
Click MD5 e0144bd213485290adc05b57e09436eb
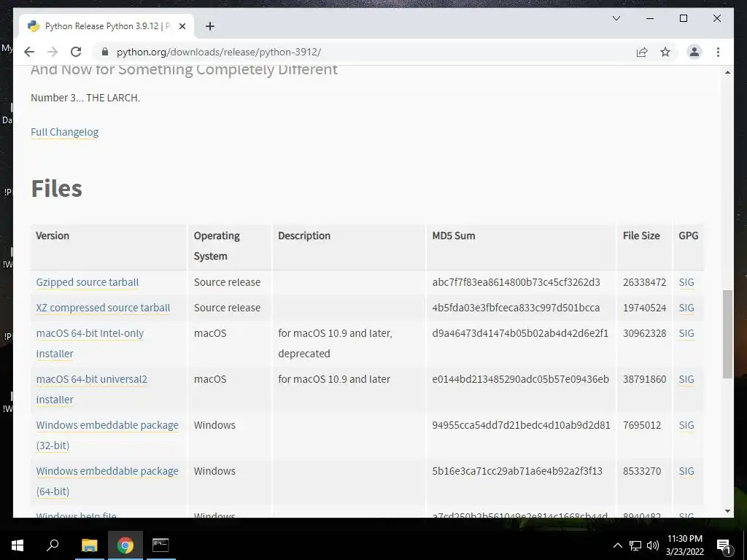(x=520, y=379)
